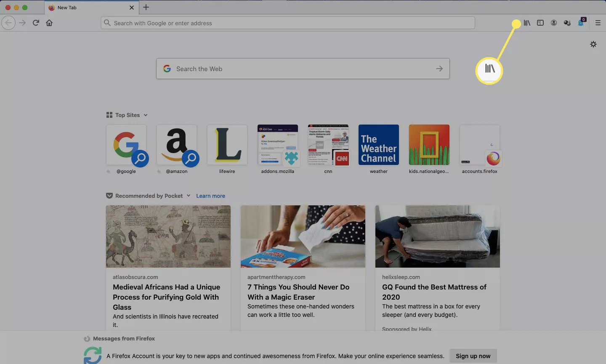Viewport: 606px width, 364px height.
Task: Open the hamburger application menu
Action: pos(598,23)
